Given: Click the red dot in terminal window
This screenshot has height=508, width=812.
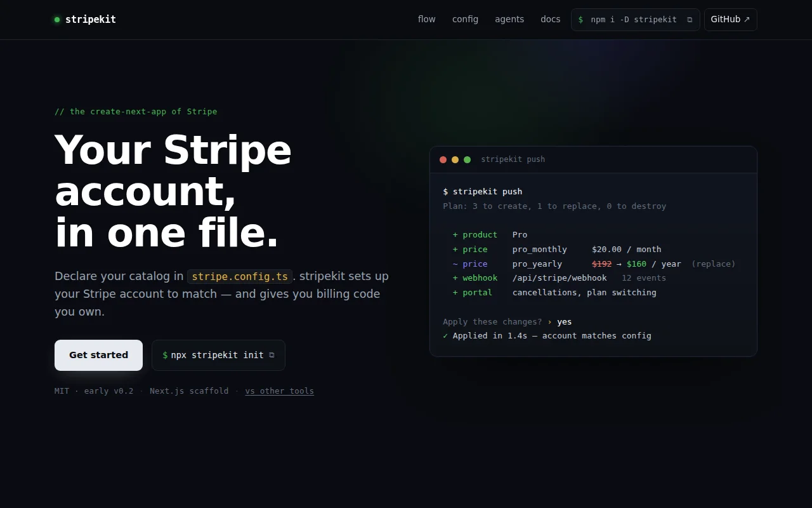Looking at the screenshot, I should click(443, 159).
